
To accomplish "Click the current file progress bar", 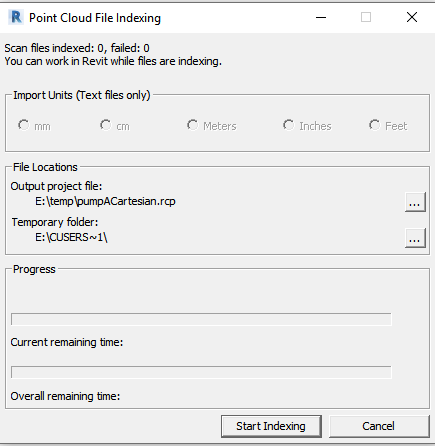I will 201,319.
